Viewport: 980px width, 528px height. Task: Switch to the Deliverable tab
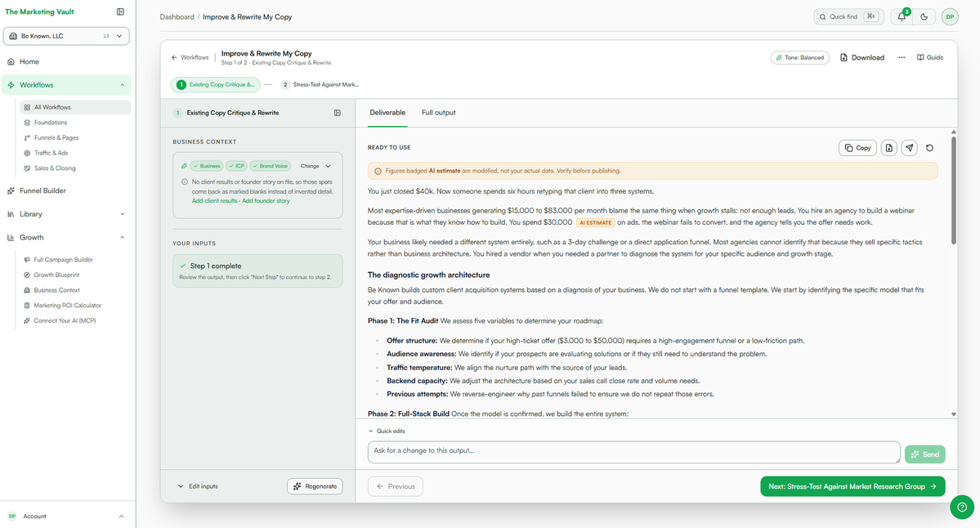click(387, 113)
